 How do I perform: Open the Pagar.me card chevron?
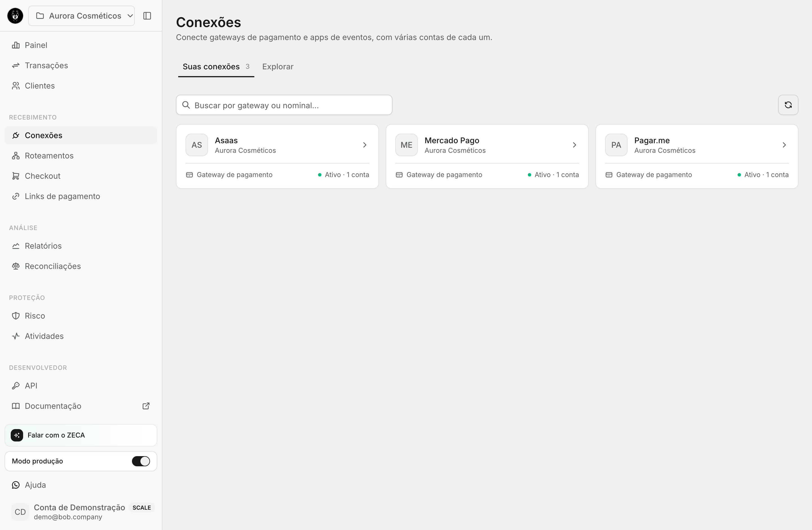pos(784,145)
